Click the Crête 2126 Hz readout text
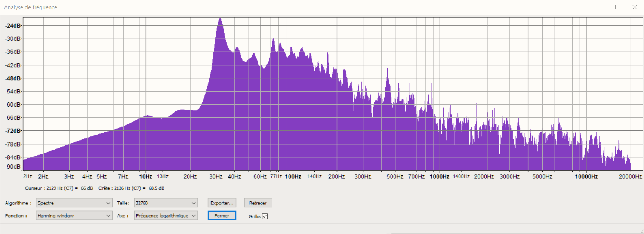The width and height of the screenshot is (644, 234). pyautogui.click(x=131, y=188)
